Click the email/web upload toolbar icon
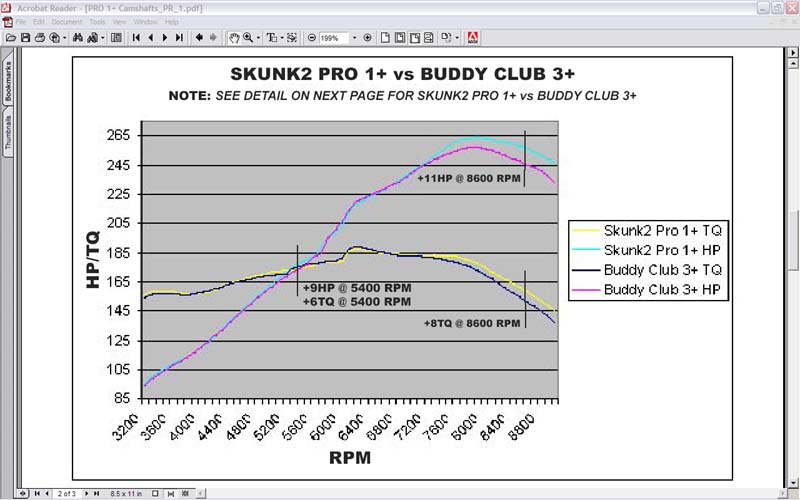This screenshot has height=500, width=800. (x=54, y=38)
